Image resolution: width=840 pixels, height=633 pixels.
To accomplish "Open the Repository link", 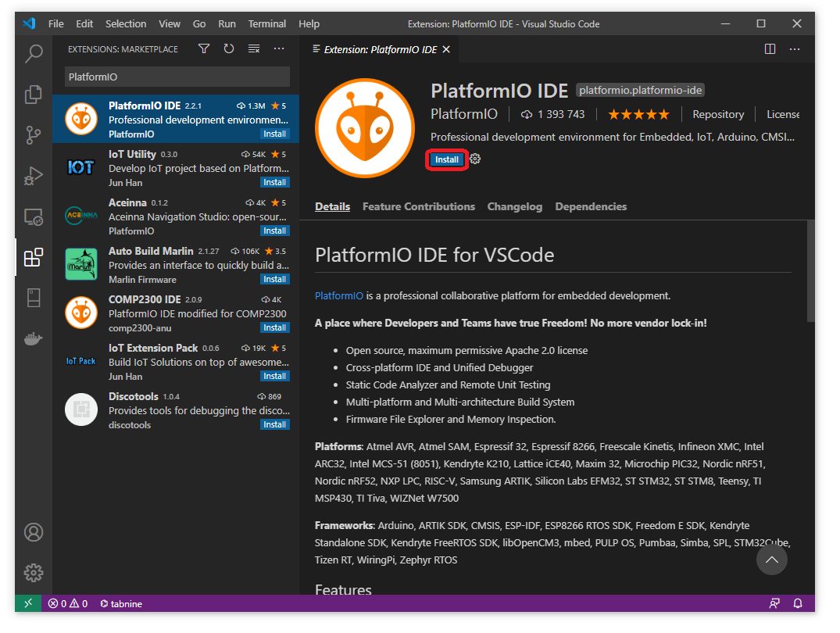I will (x=718, y=114).
